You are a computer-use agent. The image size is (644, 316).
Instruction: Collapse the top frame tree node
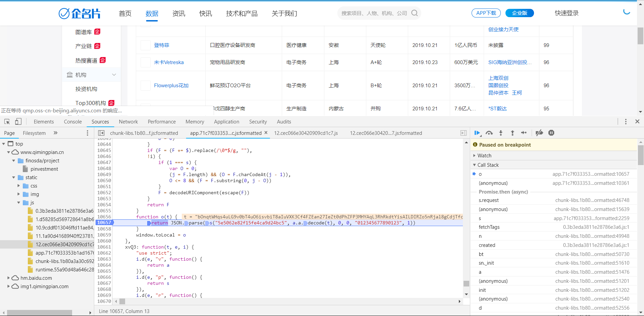click(4, 144)
